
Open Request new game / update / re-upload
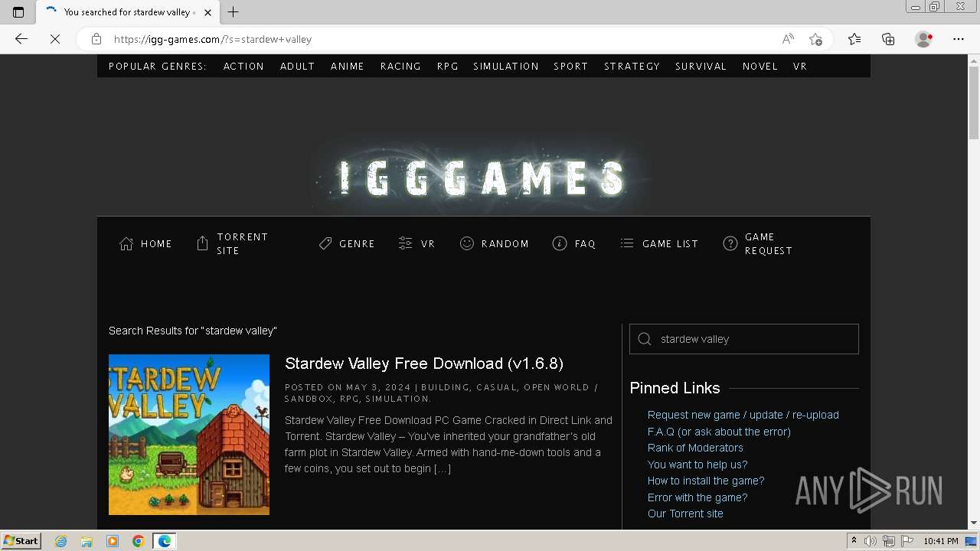pos(743,415)
